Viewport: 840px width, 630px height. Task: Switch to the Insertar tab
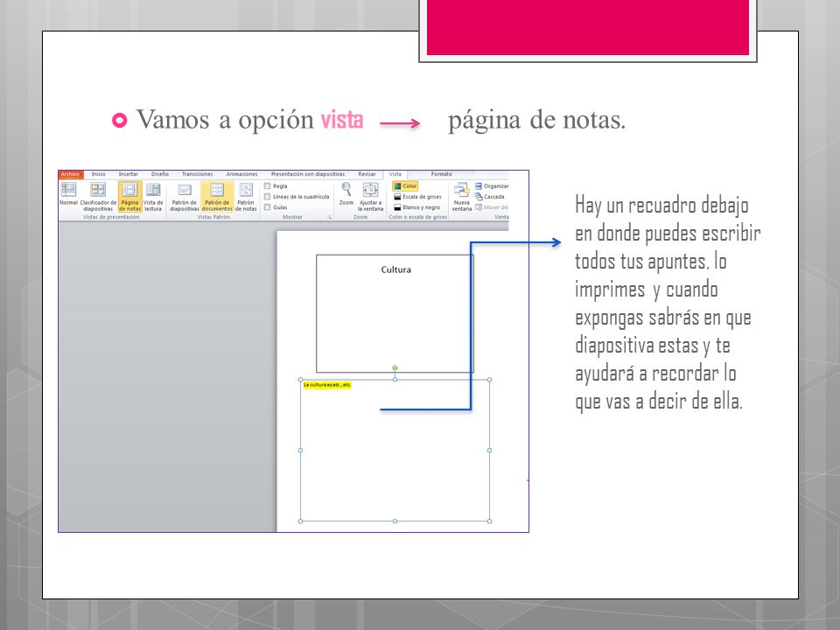pyautogui.click(x=128, y=174)
